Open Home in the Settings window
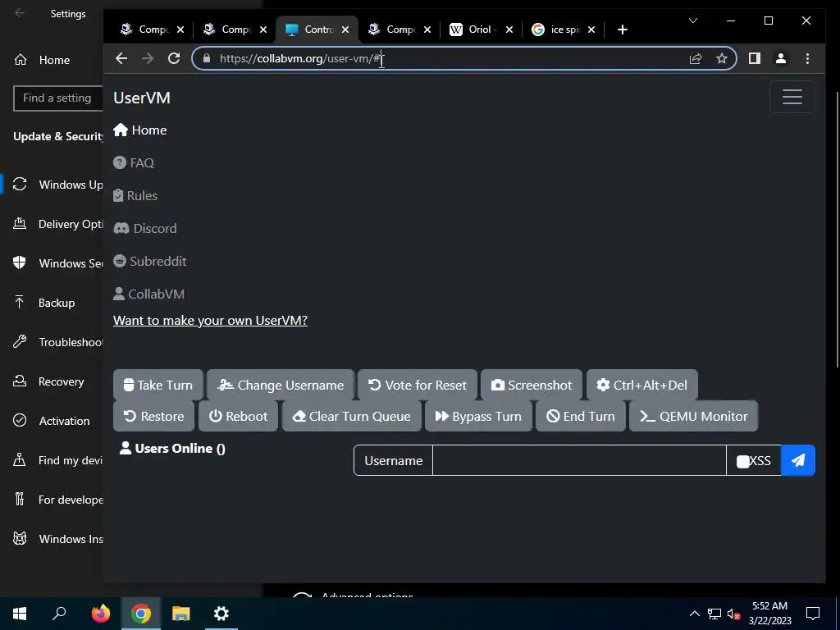840x630 pixels. [42, 60]
